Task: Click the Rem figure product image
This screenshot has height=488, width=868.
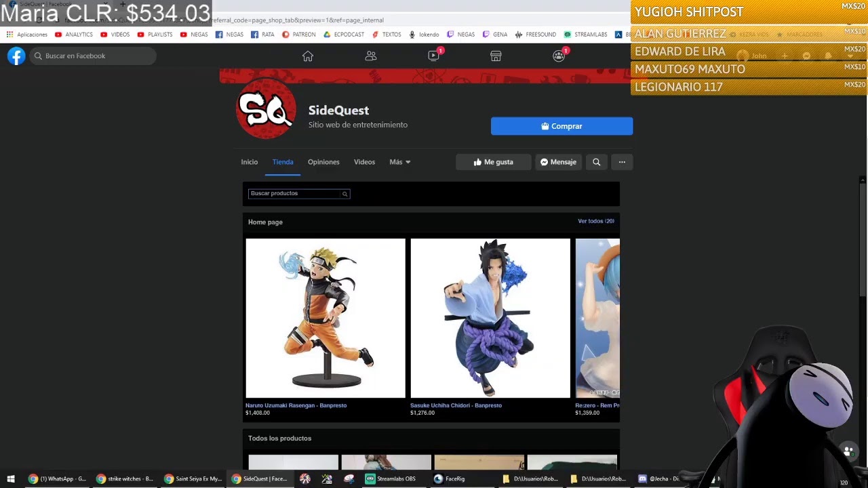Action: [x=597, y=318]
